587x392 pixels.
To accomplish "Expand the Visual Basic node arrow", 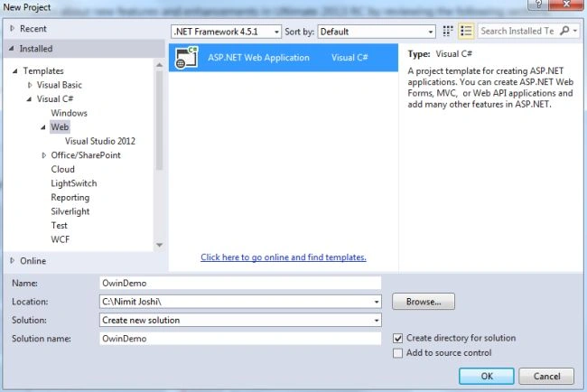I will [x=30, y=85].
